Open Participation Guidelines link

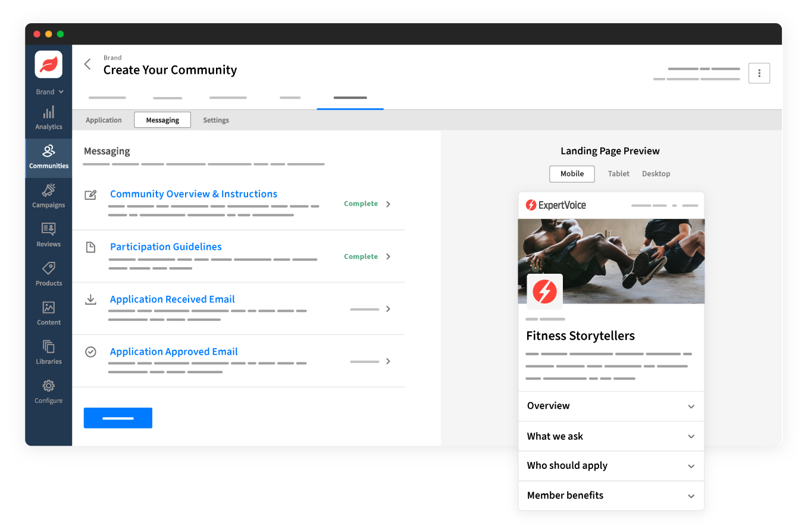tap(166, 247)
